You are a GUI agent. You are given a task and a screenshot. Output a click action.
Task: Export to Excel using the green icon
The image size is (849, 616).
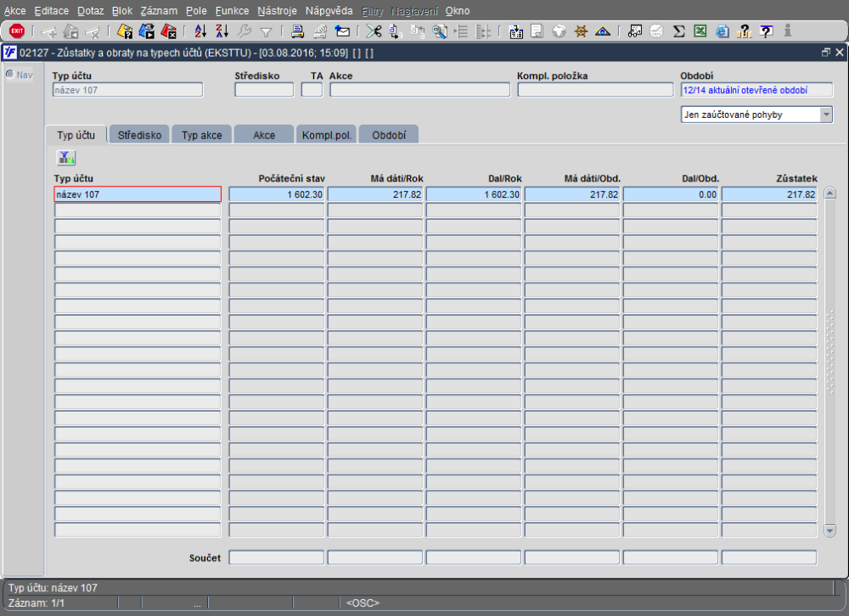tap(700, 31)
